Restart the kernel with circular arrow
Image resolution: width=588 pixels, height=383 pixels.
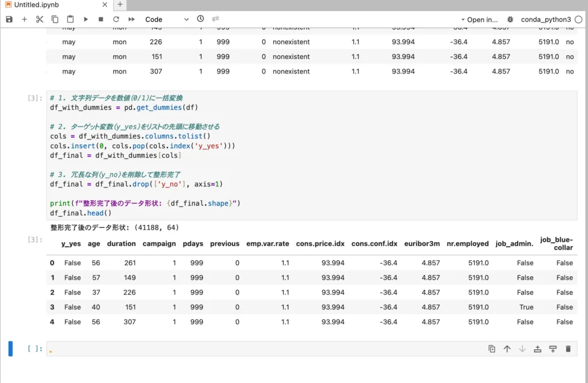click(116, 20)
